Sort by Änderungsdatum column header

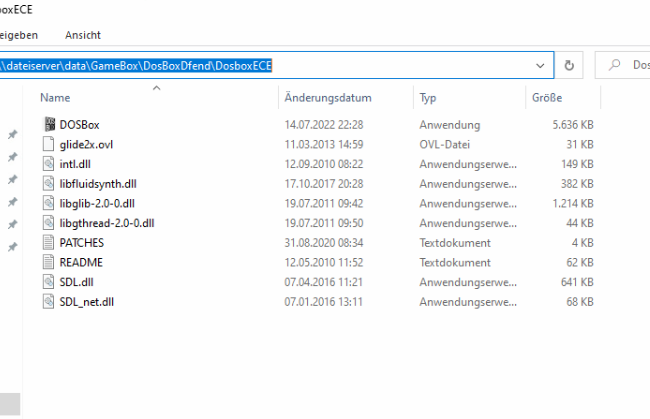pyautogui.click(x=328, y=98)
